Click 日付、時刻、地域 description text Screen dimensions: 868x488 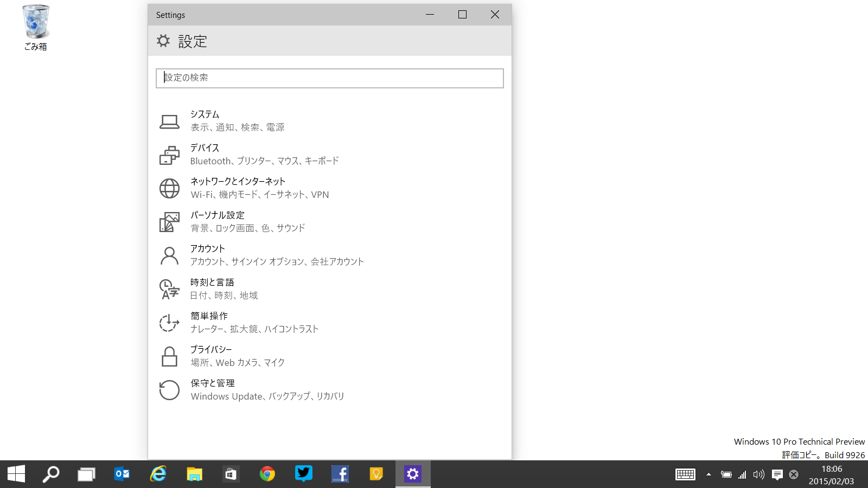[x=224, y=296]
